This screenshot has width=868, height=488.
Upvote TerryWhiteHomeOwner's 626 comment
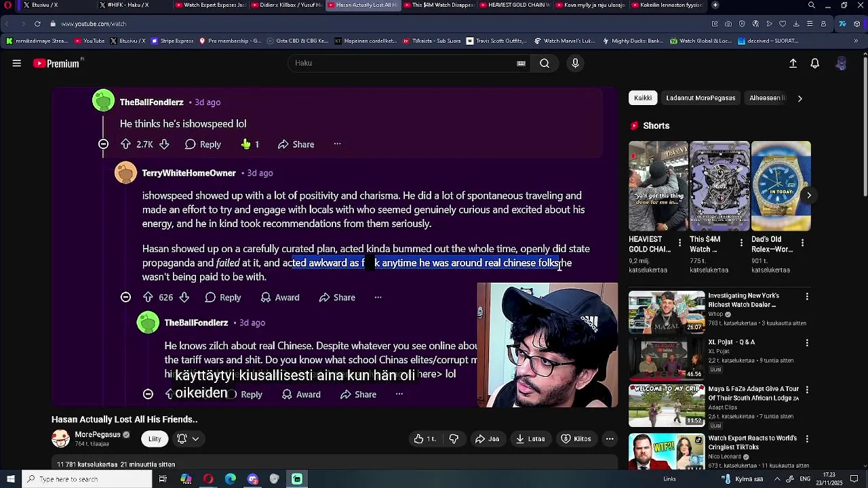[148, 298]
